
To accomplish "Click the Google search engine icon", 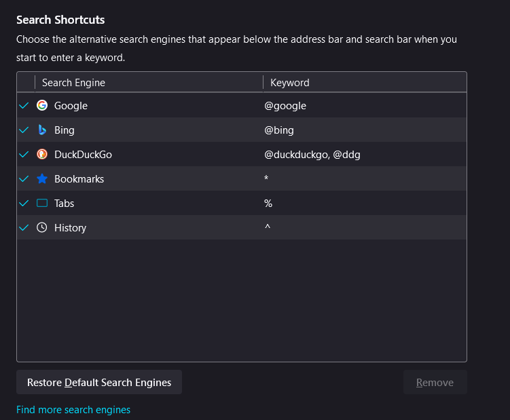I will pos(42,106).
